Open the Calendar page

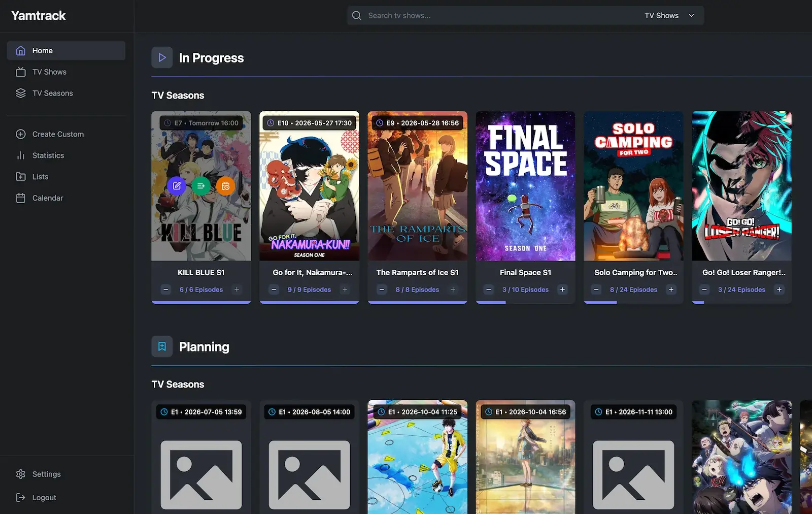(x=66, y=198)
